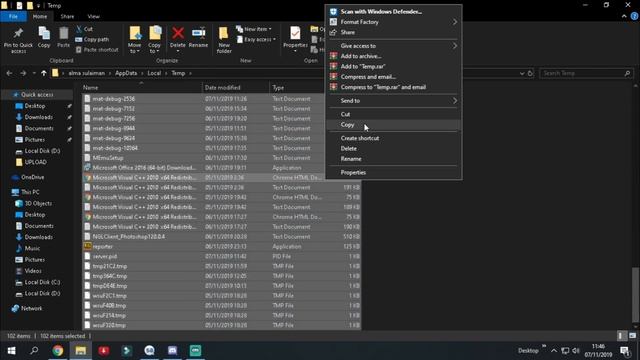Open recent locations dropdown arrow
The image size is (640, 360).
click(x=33, y=73)
